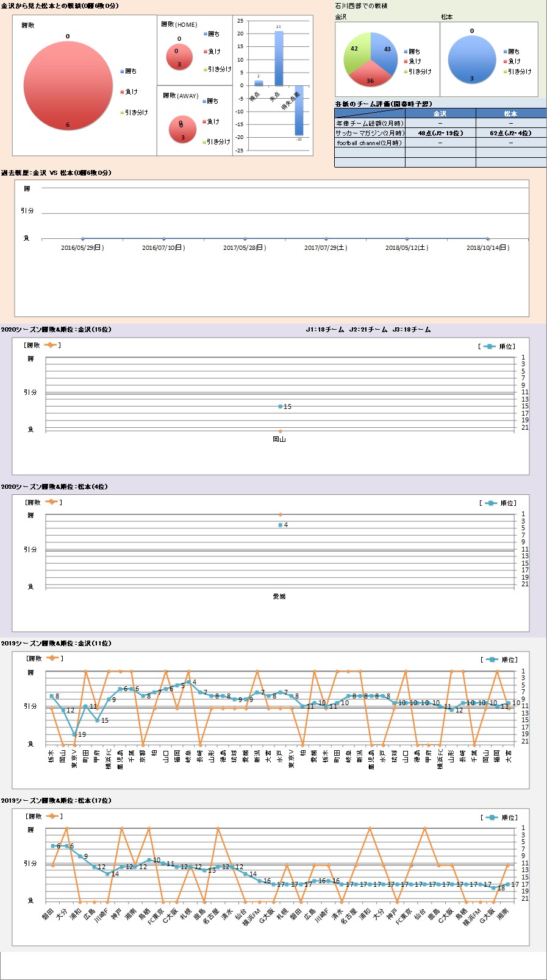Click the 順位 legend in the 2019 松本 chart
This screenshot has height=980, width=547.
point(499,817)
